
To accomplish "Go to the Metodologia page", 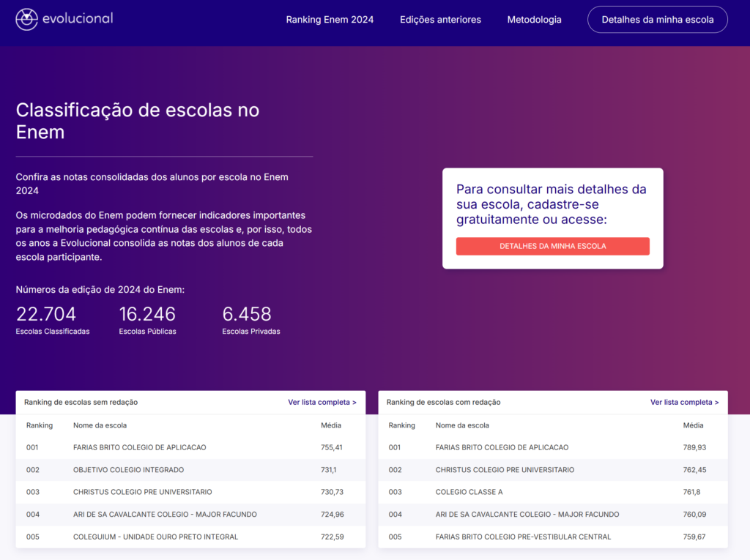I will click(534, 20).
